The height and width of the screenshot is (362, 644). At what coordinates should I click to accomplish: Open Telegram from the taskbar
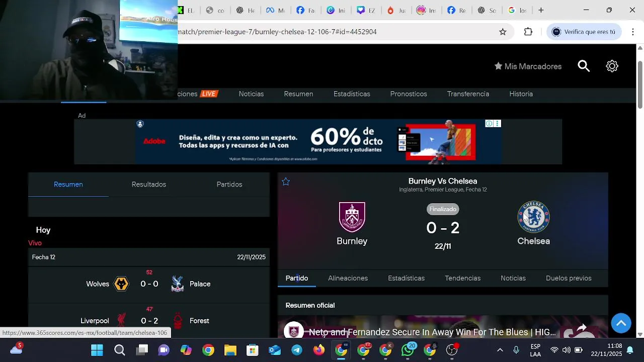click(x=297, y=350)
